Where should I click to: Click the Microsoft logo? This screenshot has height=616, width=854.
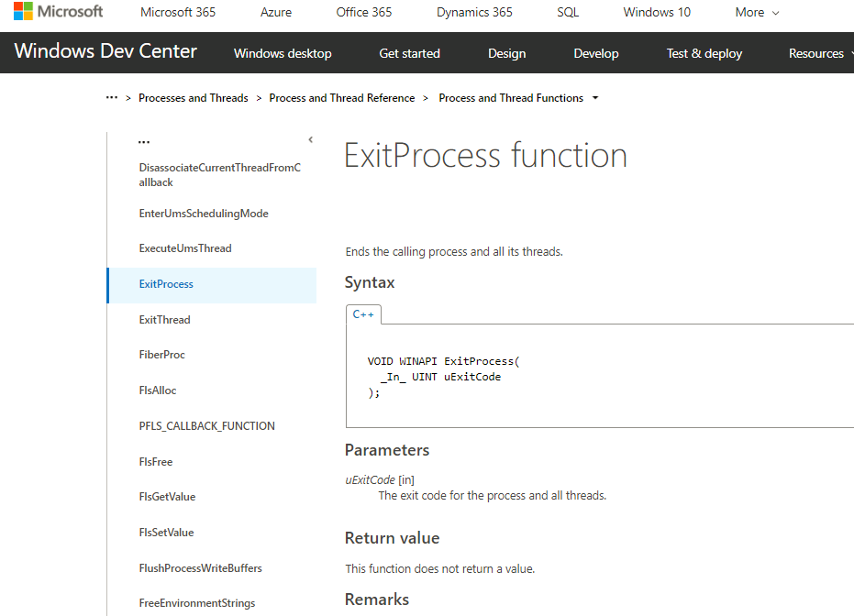[58, 13]
